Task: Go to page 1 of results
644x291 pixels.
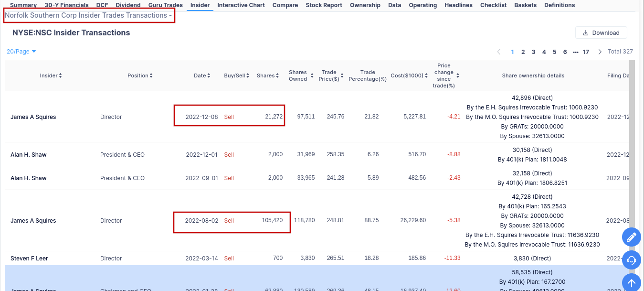Action: tap(513, 52)
